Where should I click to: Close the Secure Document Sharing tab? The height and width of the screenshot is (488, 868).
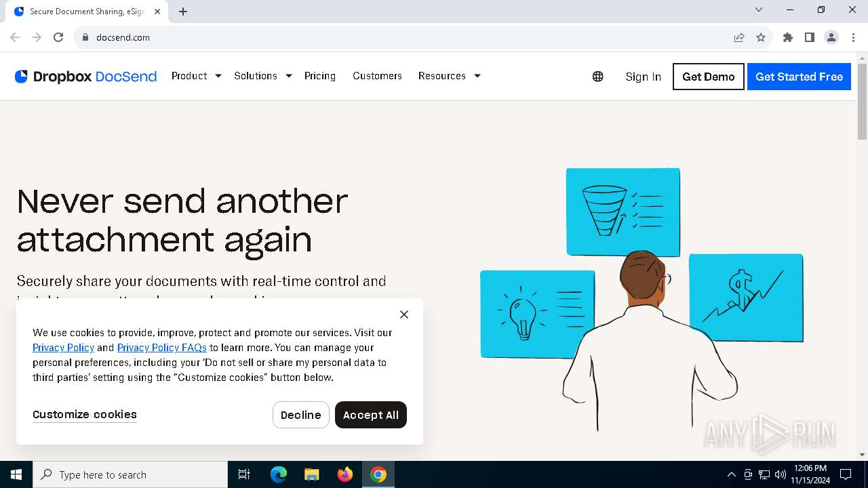(x=157, y=12)
